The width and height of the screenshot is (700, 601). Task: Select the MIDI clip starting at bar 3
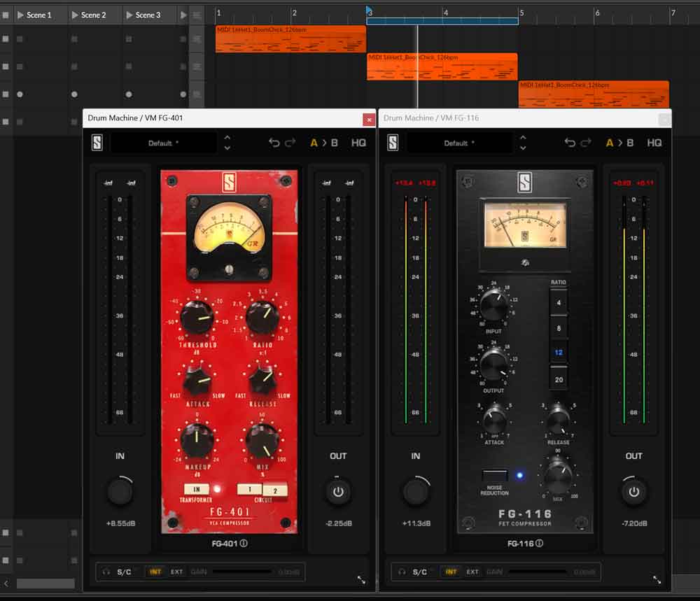[x=442, y=66]
